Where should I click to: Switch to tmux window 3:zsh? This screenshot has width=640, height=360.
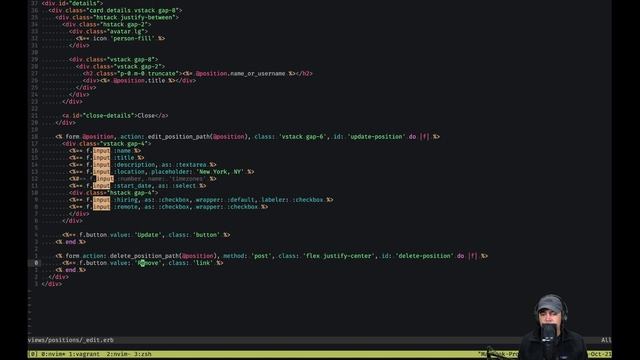click(142, 354)
